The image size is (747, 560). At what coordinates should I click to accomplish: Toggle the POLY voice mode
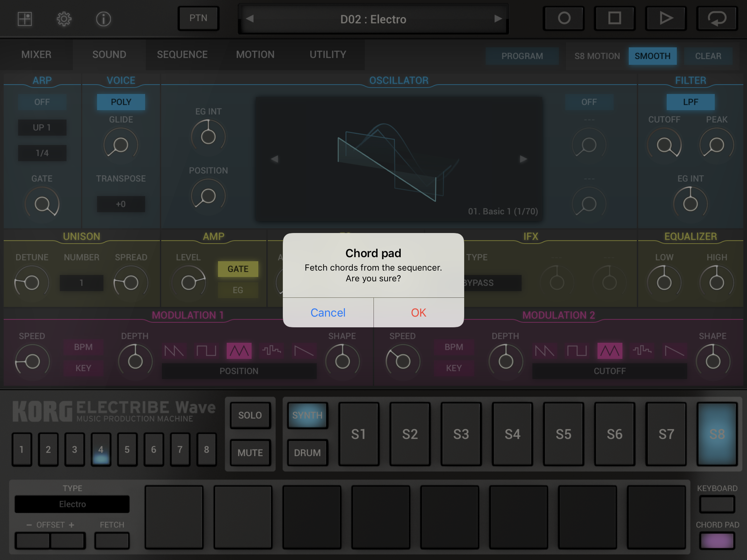pos(121,102)
